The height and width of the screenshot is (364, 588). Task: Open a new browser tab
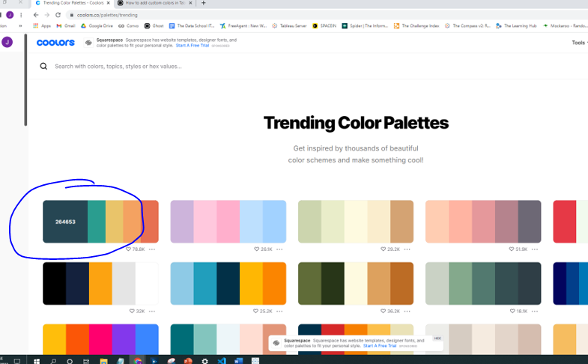coord(203,3)
